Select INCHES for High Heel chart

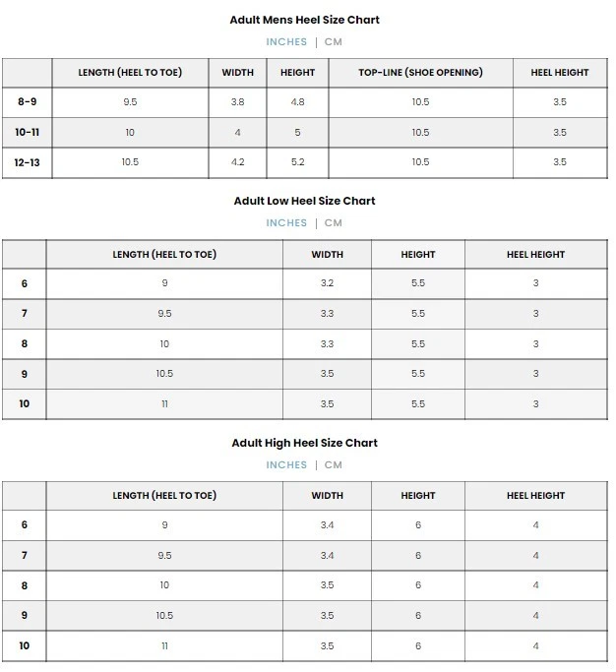click(286, 465)
